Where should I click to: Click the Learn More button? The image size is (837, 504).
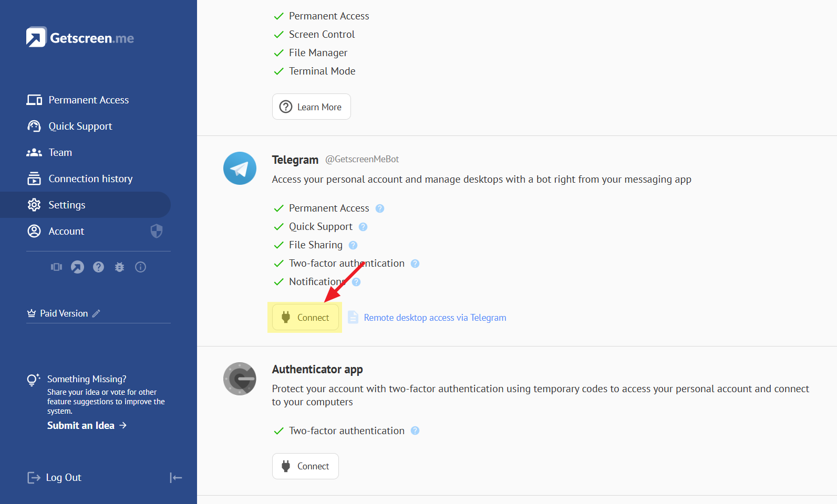click(x=311, y=107)
